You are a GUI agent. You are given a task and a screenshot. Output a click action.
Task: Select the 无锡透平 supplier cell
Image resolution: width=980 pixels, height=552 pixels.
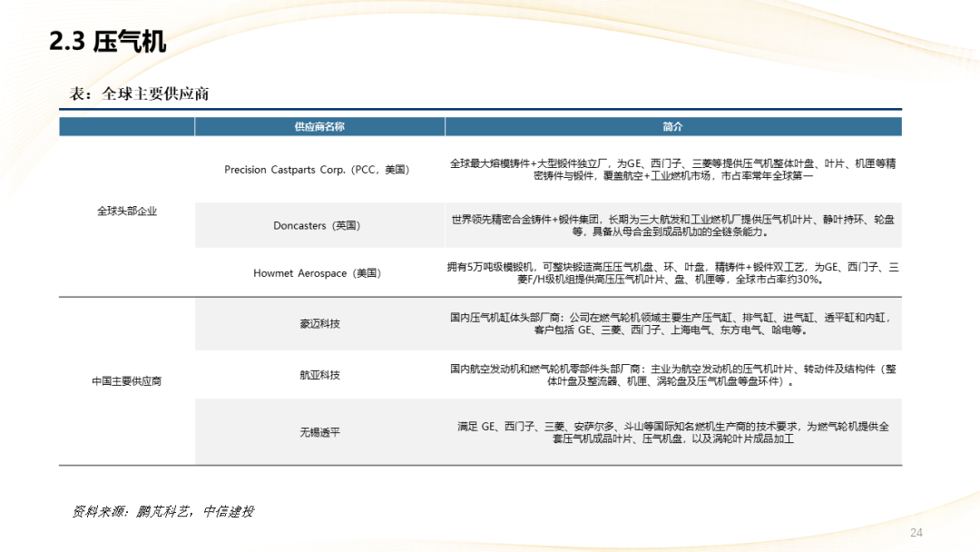[x=319, y=432]
